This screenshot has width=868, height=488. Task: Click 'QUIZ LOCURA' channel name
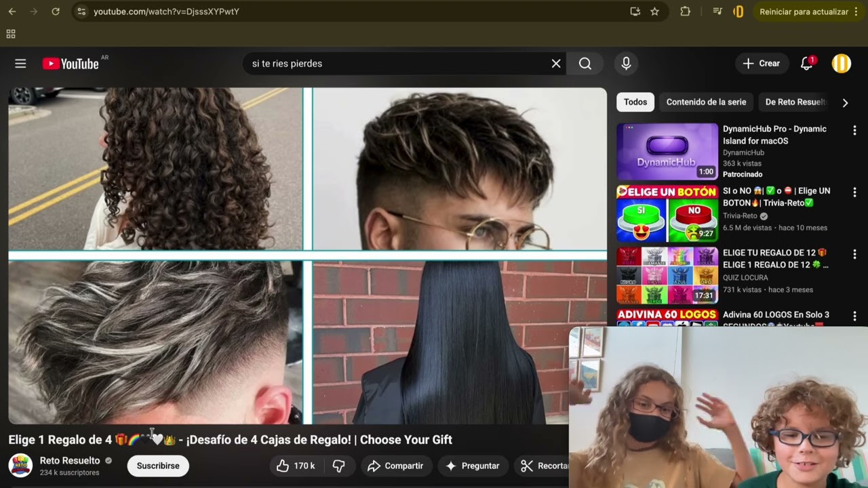[x=745, y=277]
